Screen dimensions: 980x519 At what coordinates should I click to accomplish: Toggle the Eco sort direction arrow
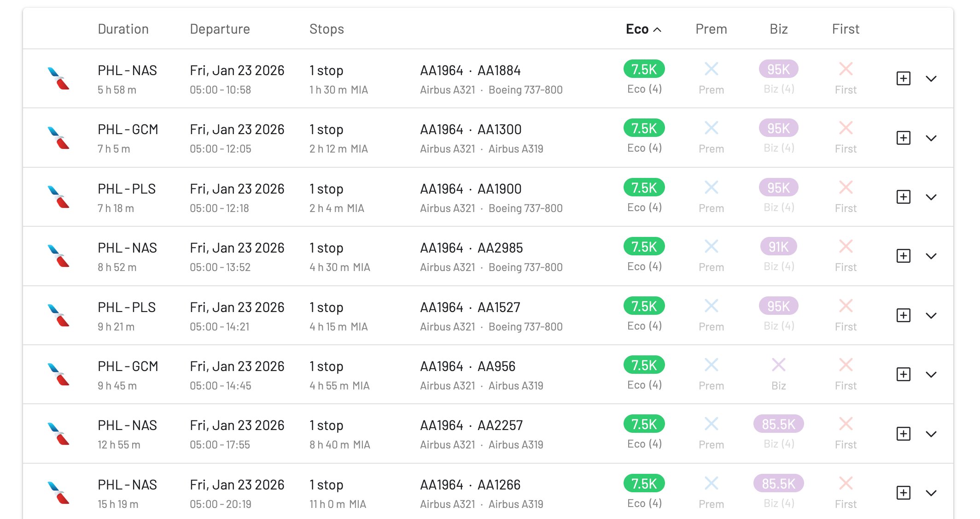(657, 29)
